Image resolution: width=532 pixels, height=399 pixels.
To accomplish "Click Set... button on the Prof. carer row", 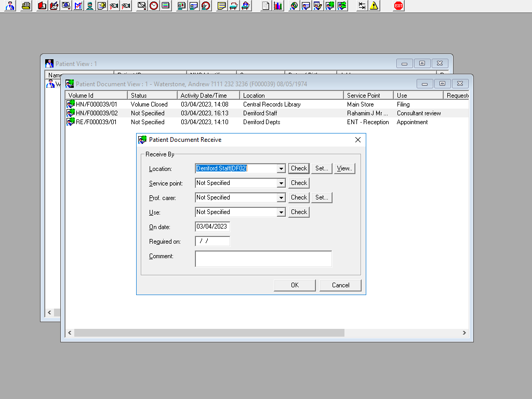I will [322, 198].
